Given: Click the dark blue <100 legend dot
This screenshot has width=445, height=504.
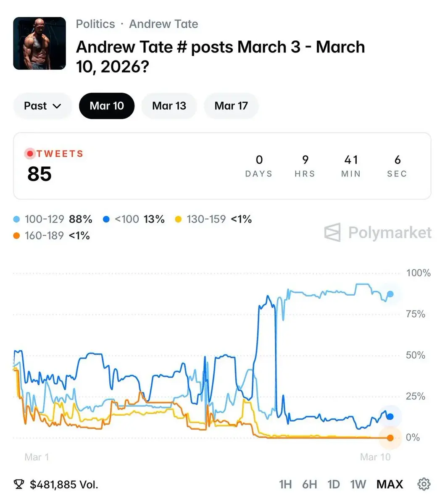Looking at the screenshot, I should (x=106, y=219).
